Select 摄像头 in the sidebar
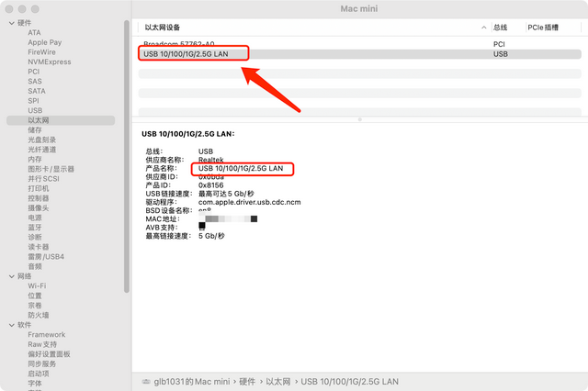Image resolution: width=588 pixels, height=391 pixels. pyautogui.click(x=39, y=207)
